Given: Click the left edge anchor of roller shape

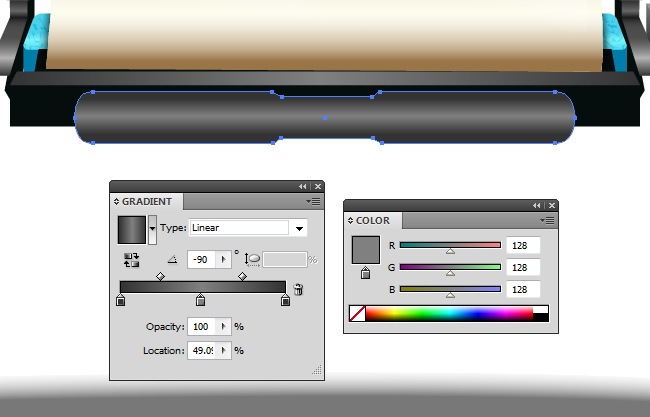Looking at the screenshot, I should coord(75,118).
